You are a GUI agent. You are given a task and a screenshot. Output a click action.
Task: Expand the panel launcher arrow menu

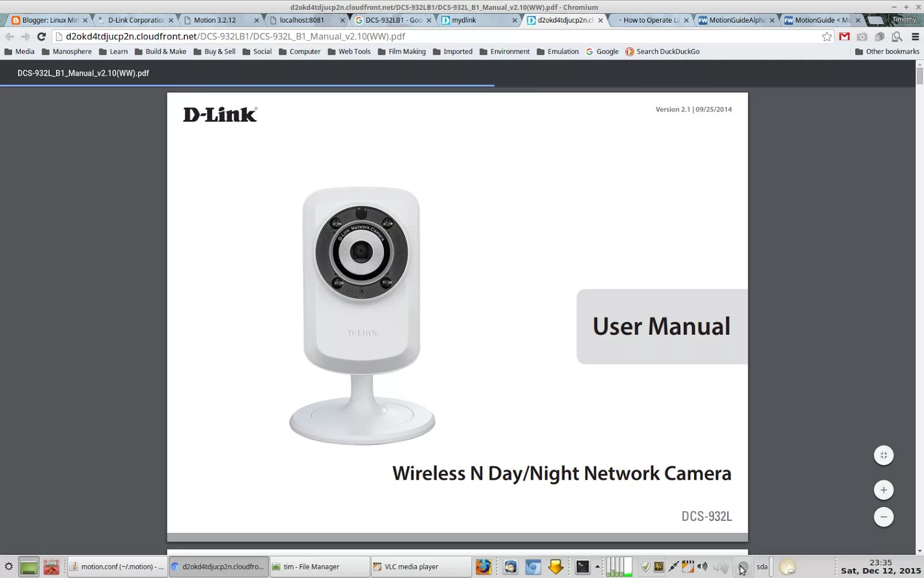click(597, 567)
